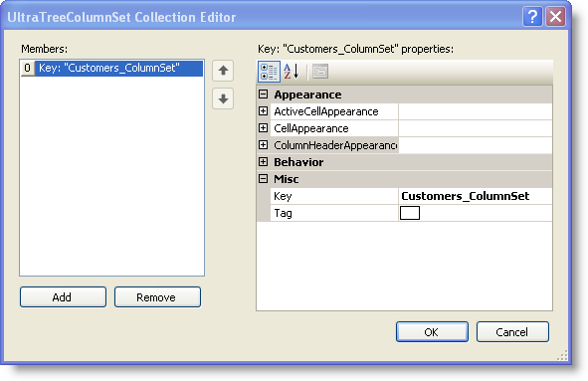The image size is (588, 381).
Task: Click the window resize grip corner
Action: coord(562,355)
